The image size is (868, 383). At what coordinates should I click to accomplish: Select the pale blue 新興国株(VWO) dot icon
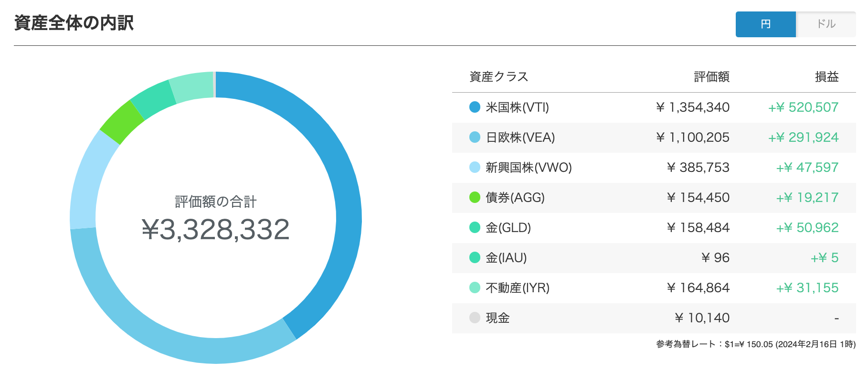(474, 168)
